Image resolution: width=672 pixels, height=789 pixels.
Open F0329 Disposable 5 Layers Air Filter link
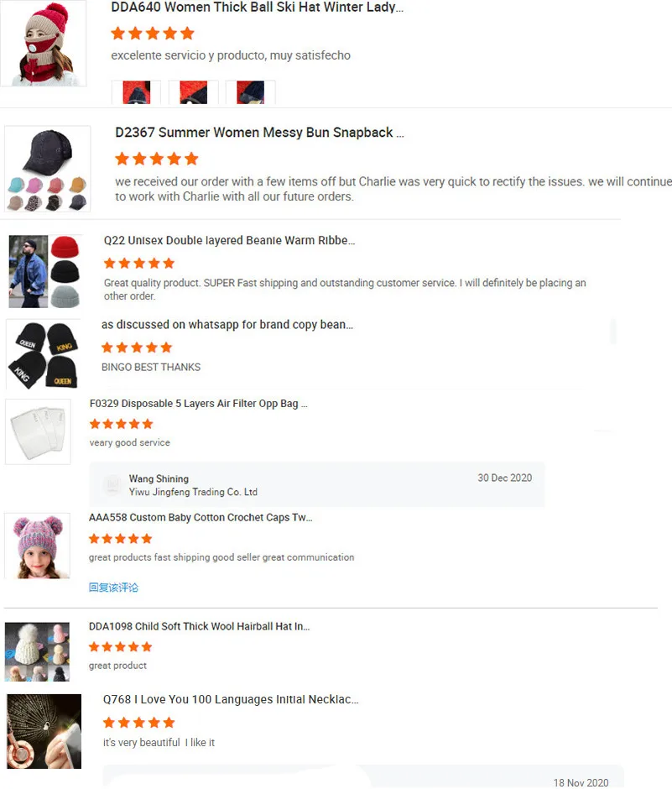tap(198, 404)
